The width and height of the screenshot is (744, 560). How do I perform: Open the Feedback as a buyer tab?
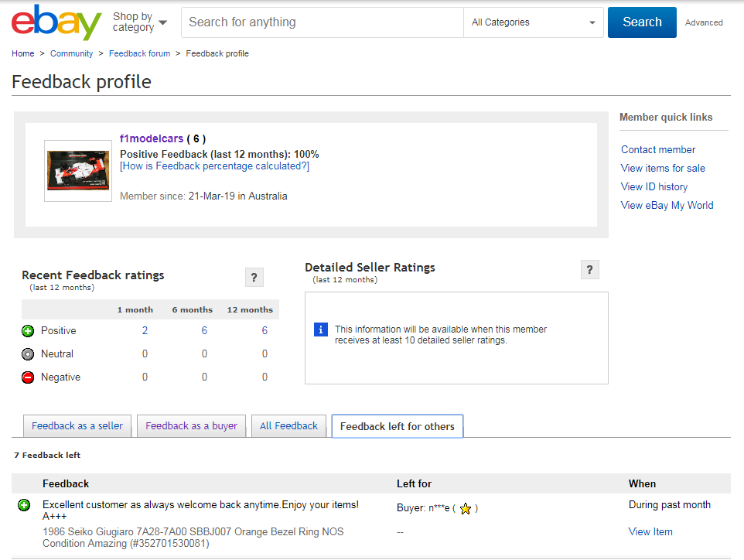point(191,426)
